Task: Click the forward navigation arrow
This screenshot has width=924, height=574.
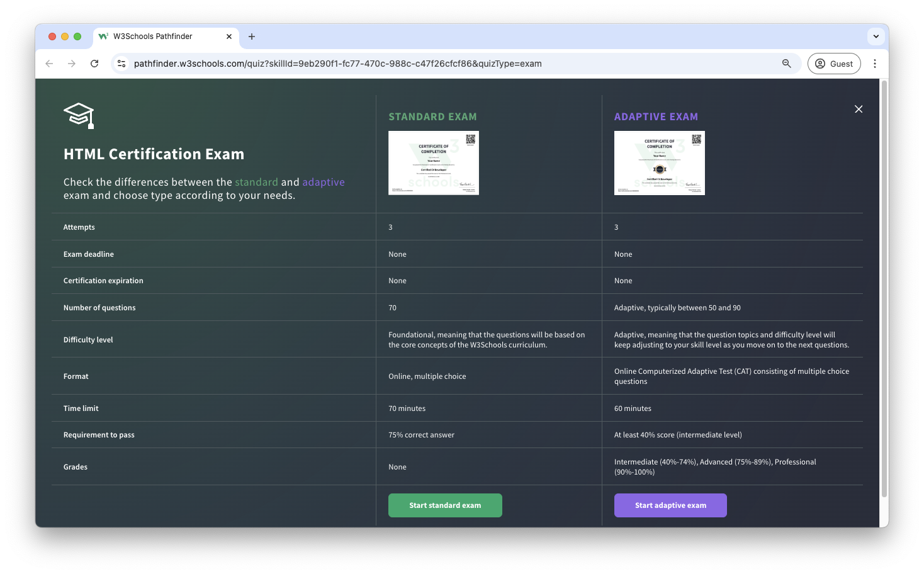Action: click(72, 64)
